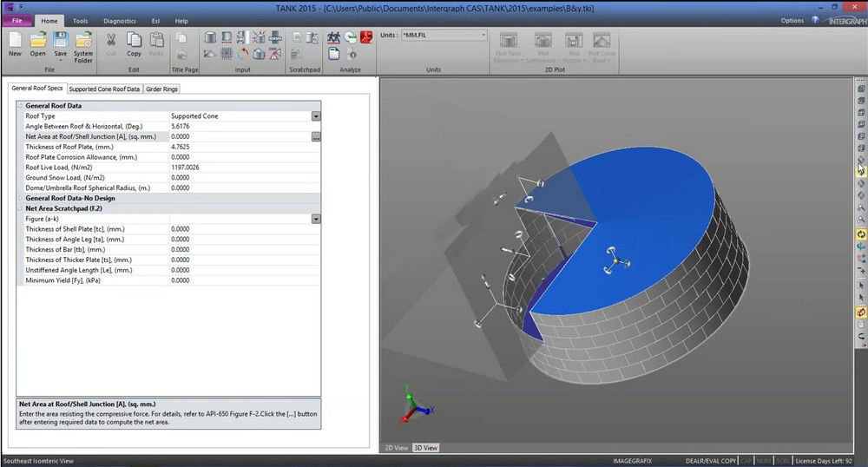
Task: Click the Plot Cone Roof icon
Action: click(x=602, y=47)
